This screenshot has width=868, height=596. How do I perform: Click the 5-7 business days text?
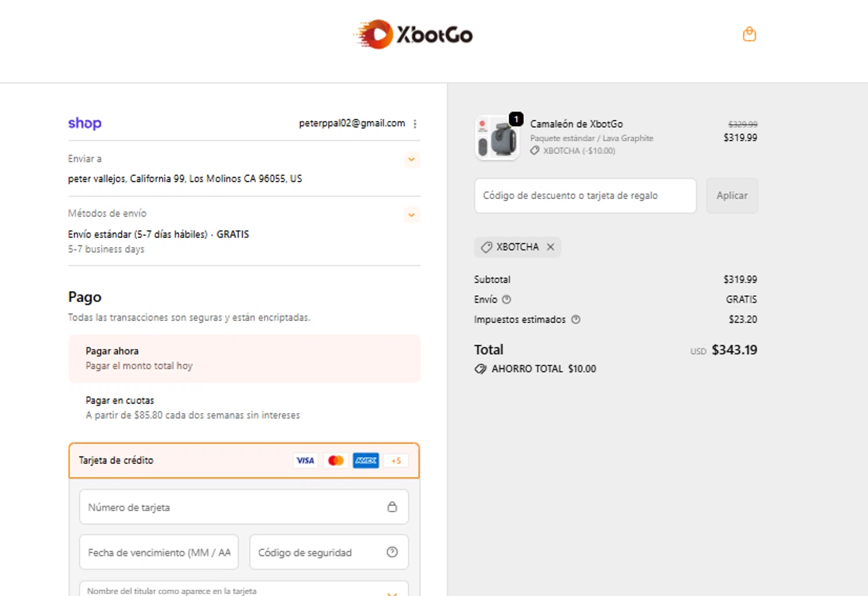point(106,249)
